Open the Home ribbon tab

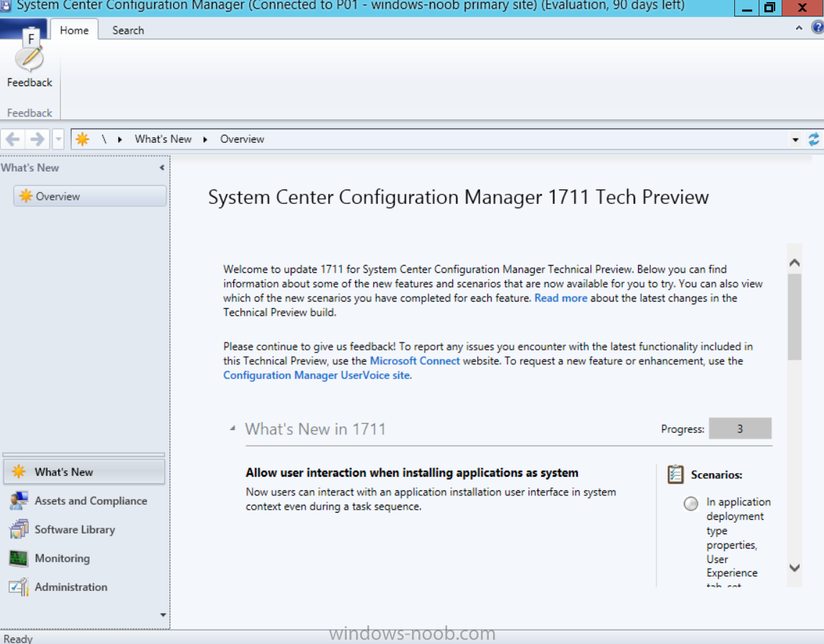click(x=74, y=30)
